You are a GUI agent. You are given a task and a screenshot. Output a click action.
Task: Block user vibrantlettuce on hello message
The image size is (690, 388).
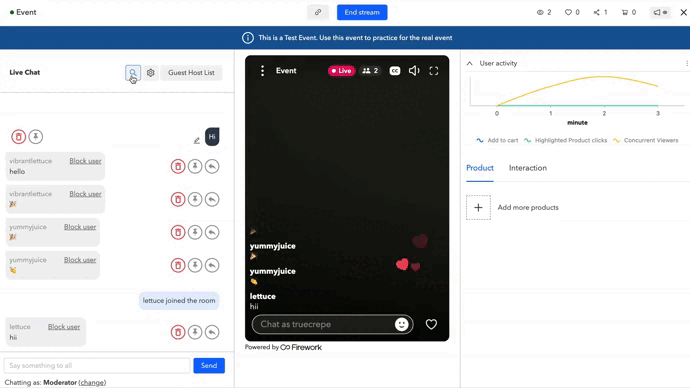[85, 161]
